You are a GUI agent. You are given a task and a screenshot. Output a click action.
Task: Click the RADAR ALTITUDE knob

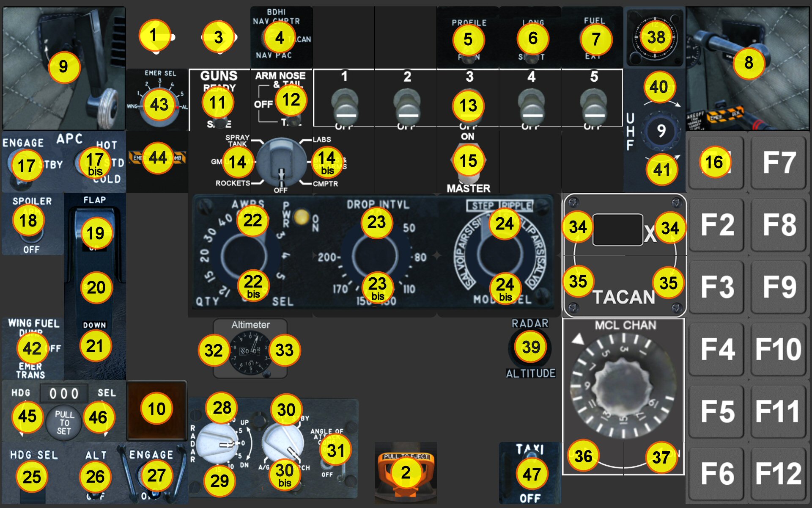(x=530, y=347)
